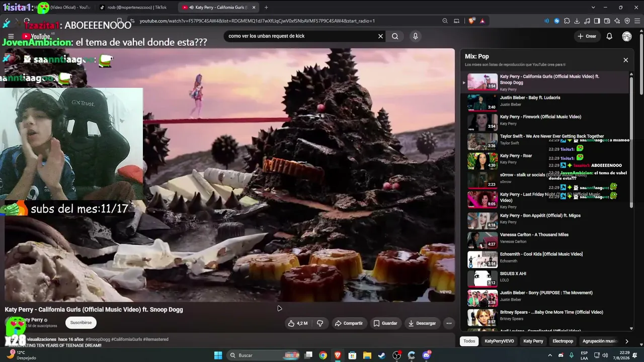The height and width of the screenshot is (362, 644).
Task: Open the #SnoopDogg hashtag link
Action: (98, 339)
